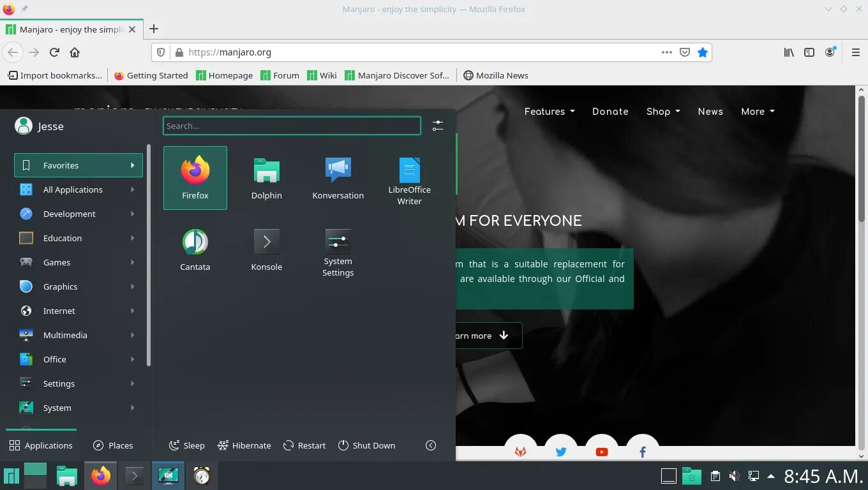868x490 pixels.
Task: Click the muted volume icon in tray
Action: (735, 476)
